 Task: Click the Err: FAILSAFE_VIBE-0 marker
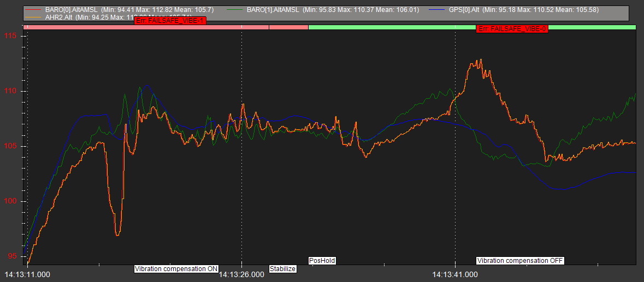[512, 29]
